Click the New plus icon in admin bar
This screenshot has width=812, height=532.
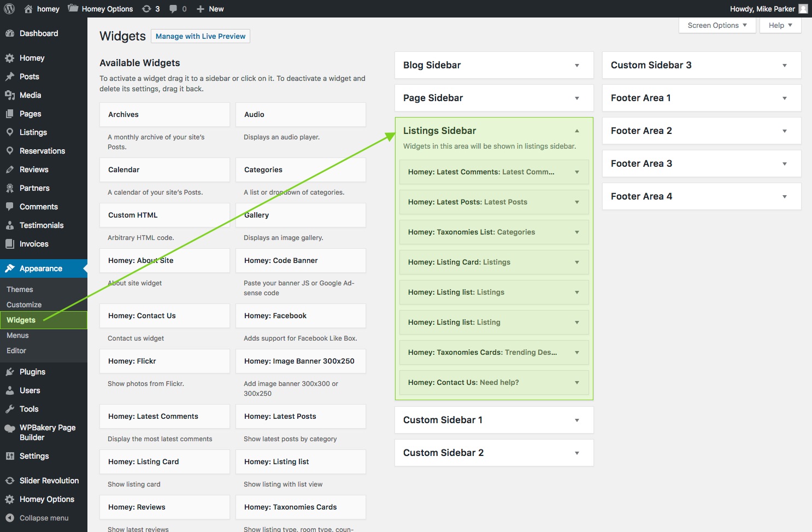pyautogui.click(x=201, y=9)
